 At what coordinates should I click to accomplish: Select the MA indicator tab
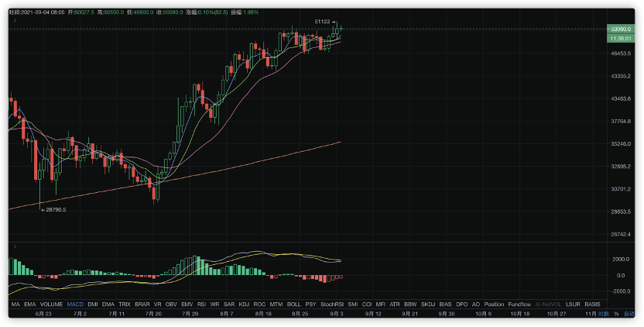(x=15, y=305)
